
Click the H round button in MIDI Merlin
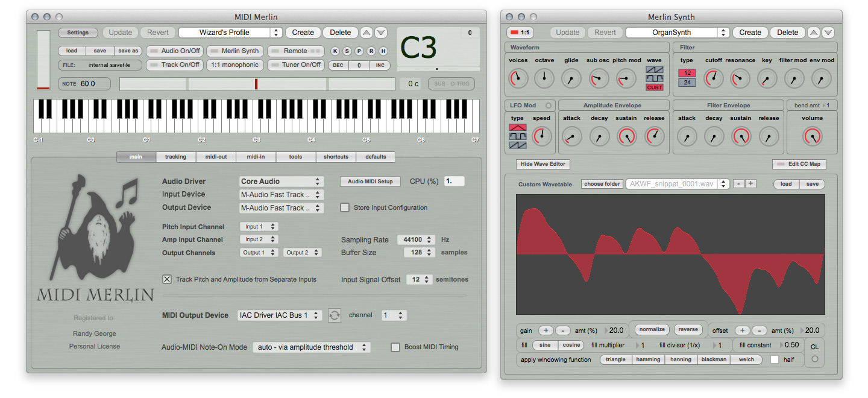[x=383, y=51]
